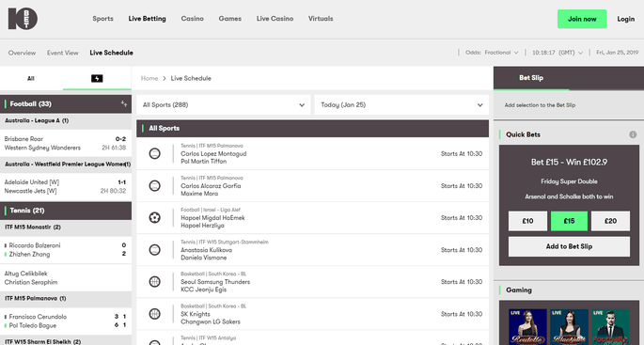This screenshot has width=644, height=345.
Task: Click the Friday Super Double text
Action: 569,181
